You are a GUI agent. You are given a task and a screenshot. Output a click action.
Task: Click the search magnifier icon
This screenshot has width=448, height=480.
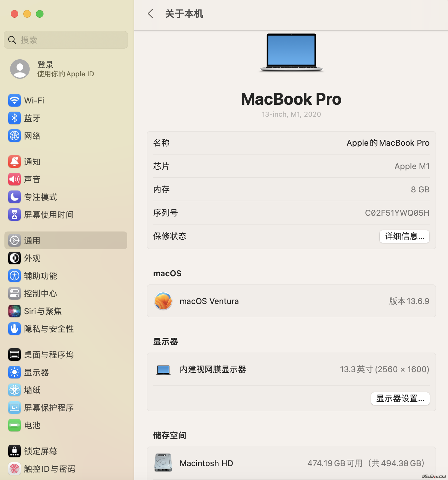(12, 40)
